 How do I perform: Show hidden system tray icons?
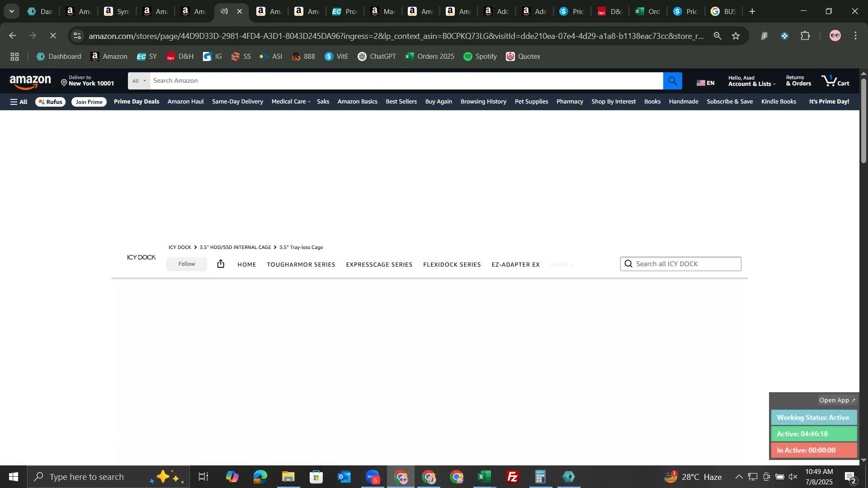click(x=739, y=477)
